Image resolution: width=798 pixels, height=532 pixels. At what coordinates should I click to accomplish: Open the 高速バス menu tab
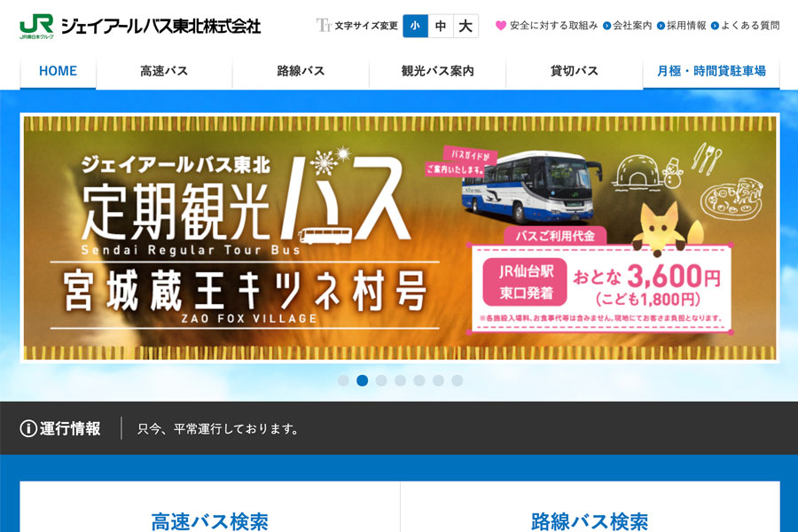coord(164,71)
